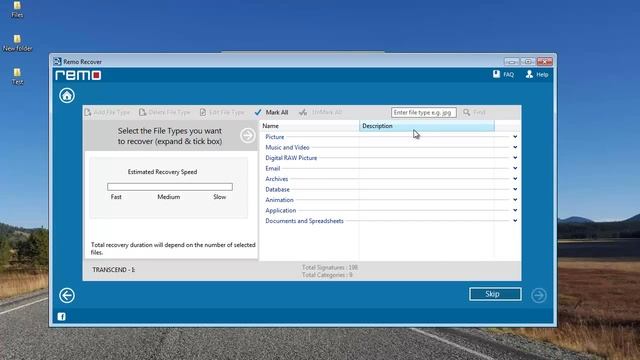Open the FAQ page
This screenshot has height=360, width=640.
(503, 74)
